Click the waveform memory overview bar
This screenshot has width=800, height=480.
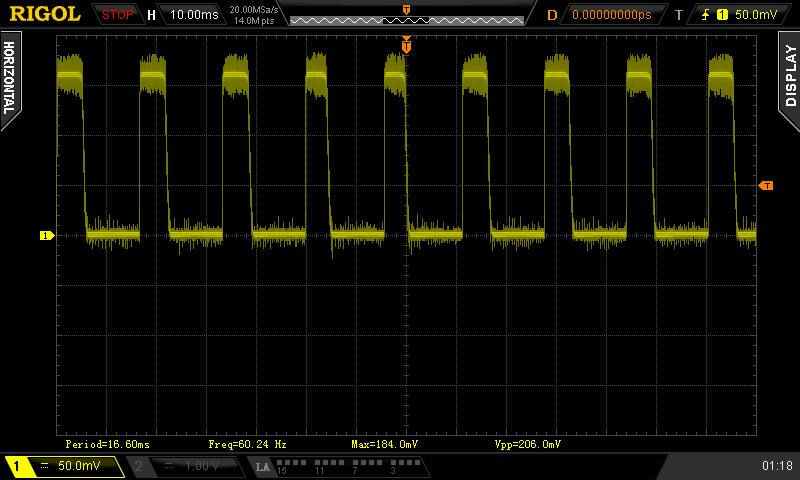pyautogui.click(x=407, y=20)
